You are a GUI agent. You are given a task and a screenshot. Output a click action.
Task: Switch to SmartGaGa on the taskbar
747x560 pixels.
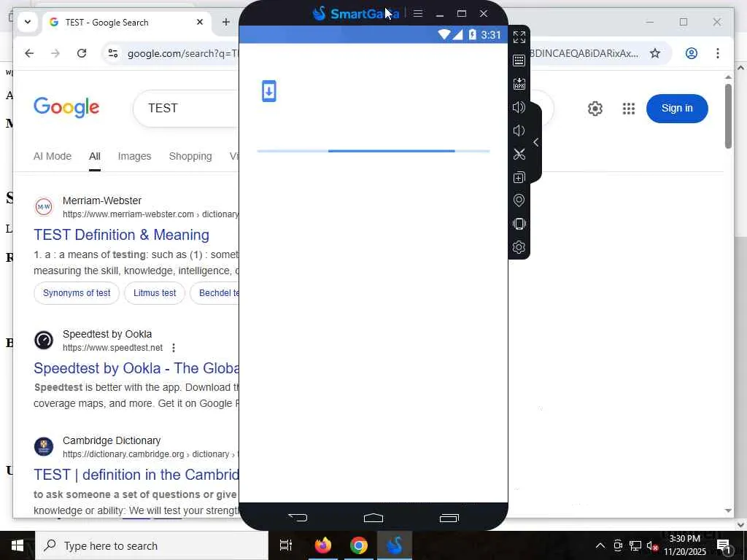395,545
